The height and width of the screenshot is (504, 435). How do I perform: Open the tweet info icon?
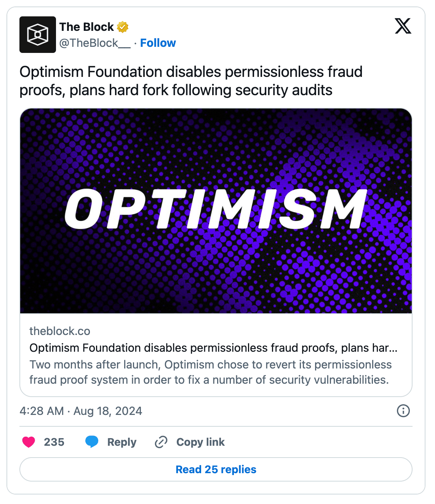(x=403, y=411)
